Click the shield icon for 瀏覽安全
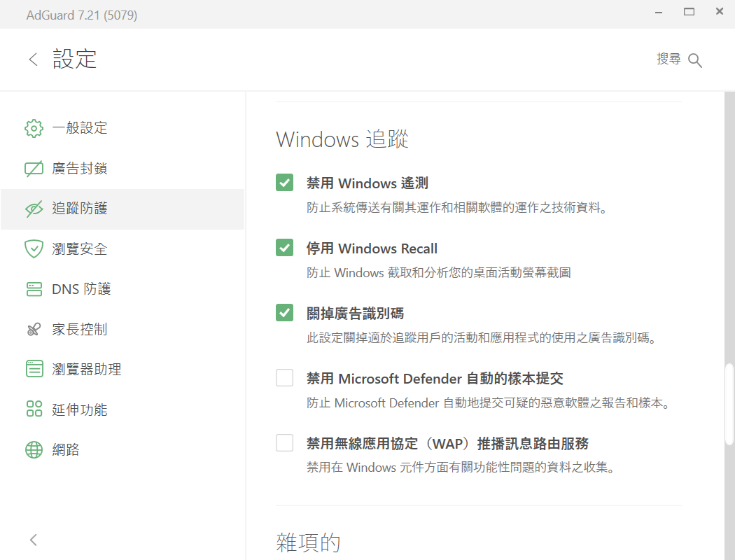The width and height of the screenshot is (735, 560). click(34, 248)
